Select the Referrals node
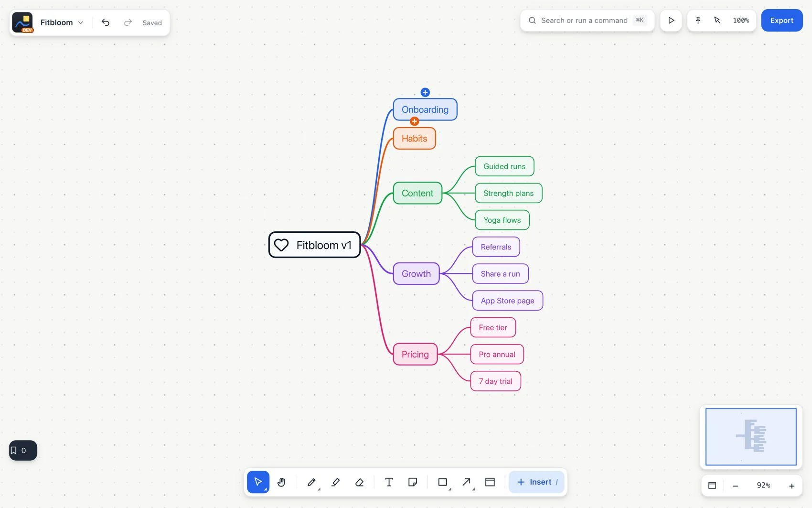This screenshot has width=812, height=508. 496,247
